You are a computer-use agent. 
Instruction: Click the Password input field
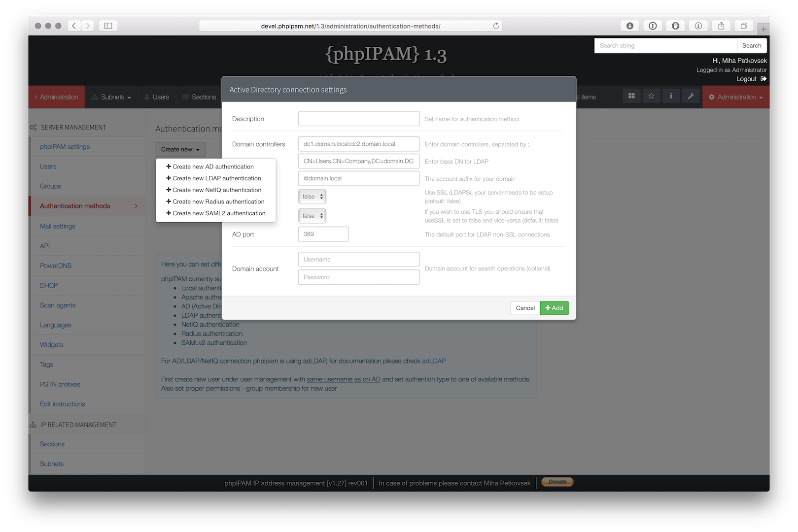pos(359,277)
